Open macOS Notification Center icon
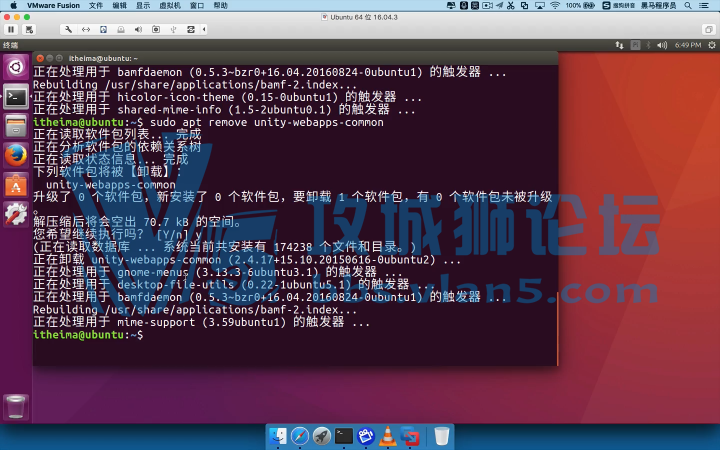720x450 pixels. (x=704, y=6)
